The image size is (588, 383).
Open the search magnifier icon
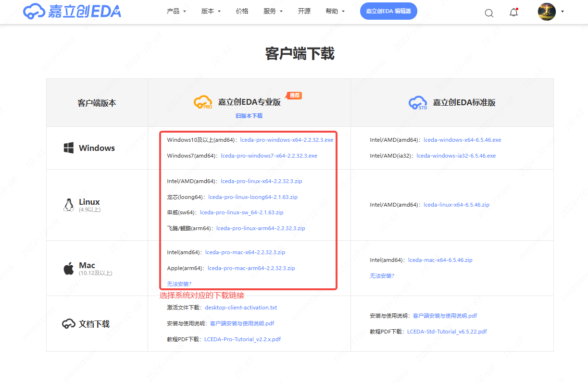click(489, 13)
